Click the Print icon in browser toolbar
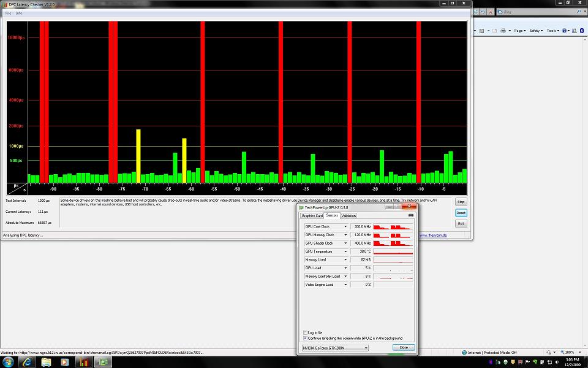Screen dimensions: 588x368 coord(503,31)
